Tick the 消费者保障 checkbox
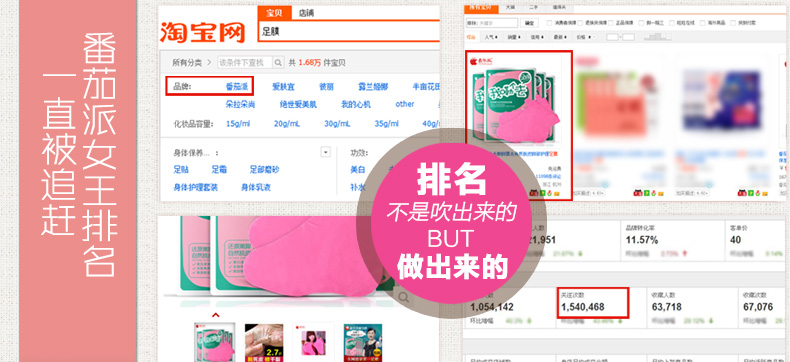 click(549, 23)
